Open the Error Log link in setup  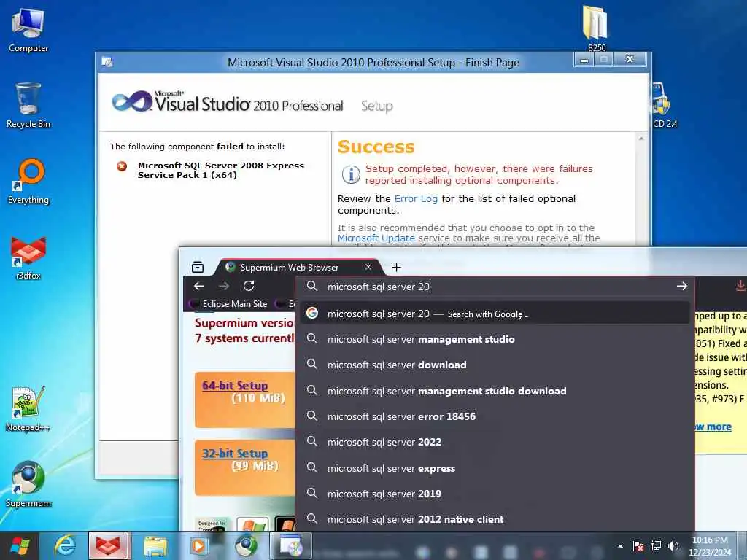coord(416,198)
